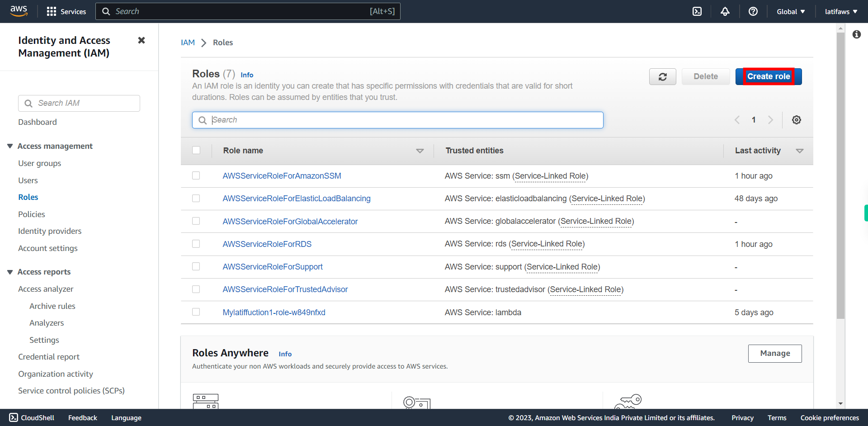The width and height of the screenshot is (868, 426).
Task: Click IAM breadcrumb link
Action: click(x=188, y=43)
